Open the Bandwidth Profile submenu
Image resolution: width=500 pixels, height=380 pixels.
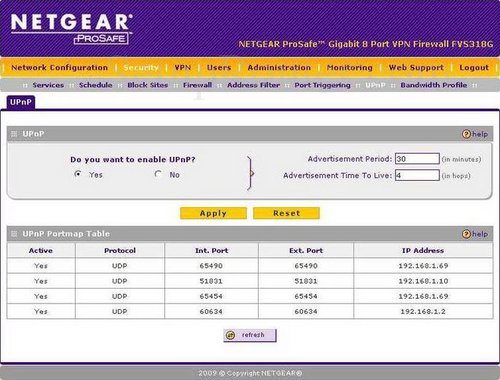point(434,85)
